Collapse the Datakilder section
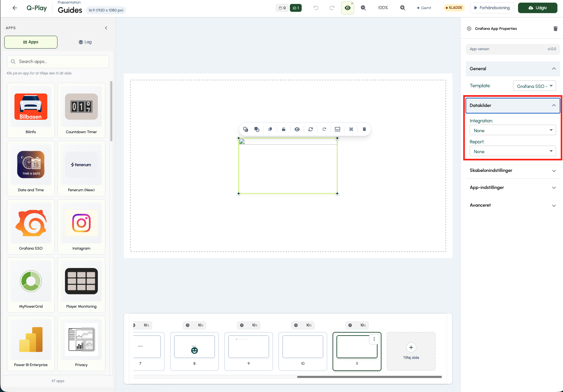The height and width of the screenshot is (392, 563). (513, 106)
